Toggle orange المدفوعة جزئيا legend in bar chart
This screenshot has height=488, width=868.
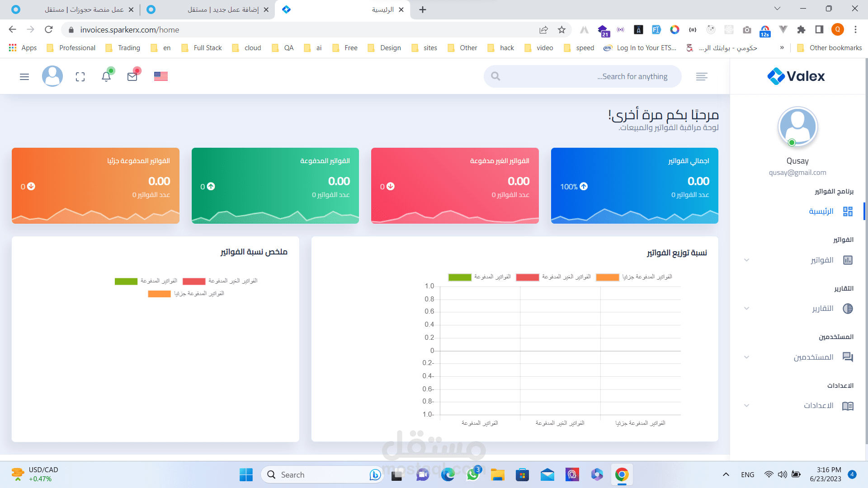[634, 277]
